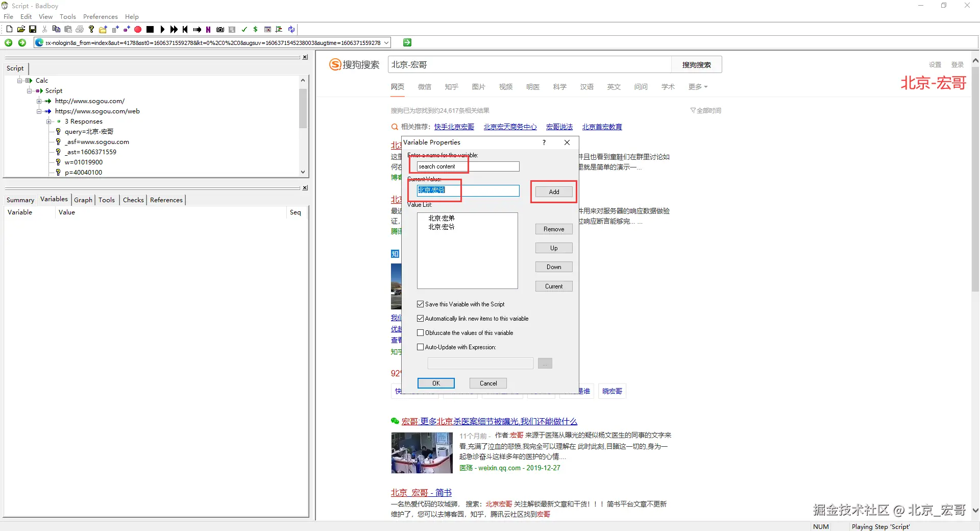The image size is (980, 531).
Task: Open the File menu
Action: (x=8, y=17)
